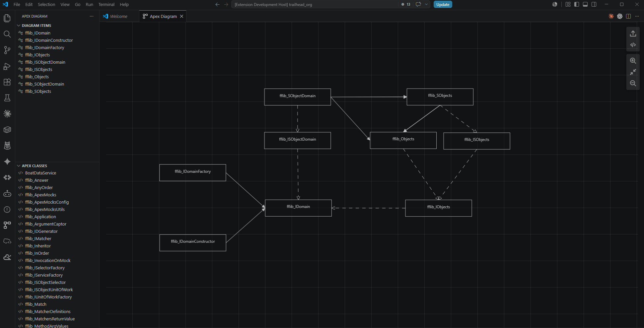
Task: Toggle the bottom panel
Action: pos(585,4)
